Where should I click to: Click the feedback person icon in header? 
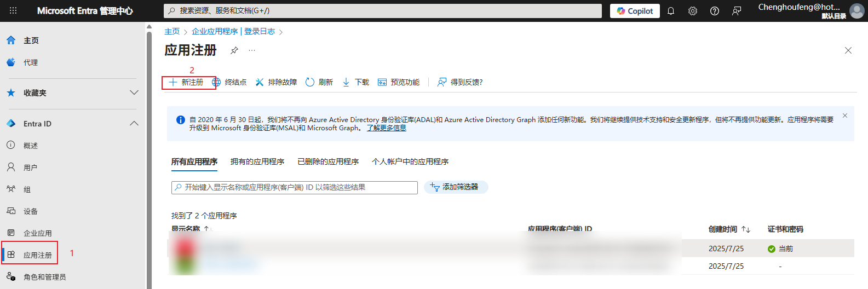(737, 11)
